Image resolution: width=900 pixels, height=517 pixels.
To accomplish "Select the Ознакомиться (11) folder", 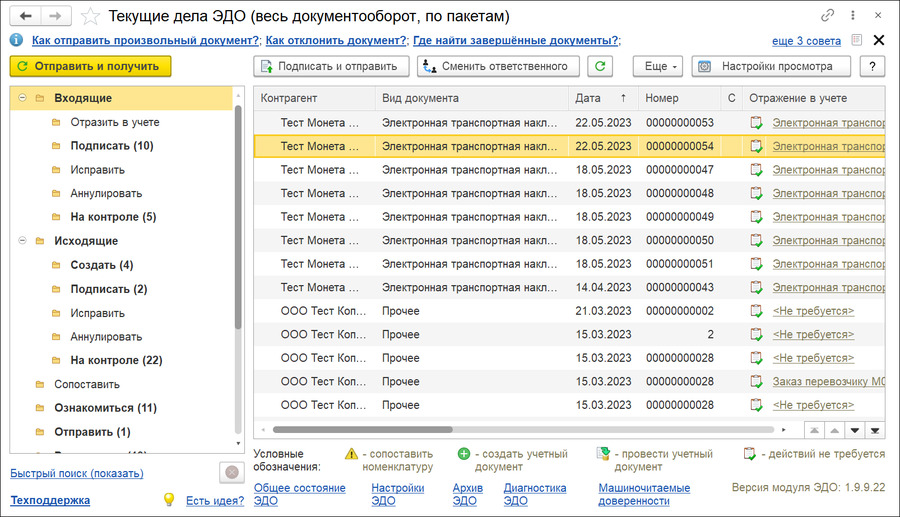I will (105, 408).
